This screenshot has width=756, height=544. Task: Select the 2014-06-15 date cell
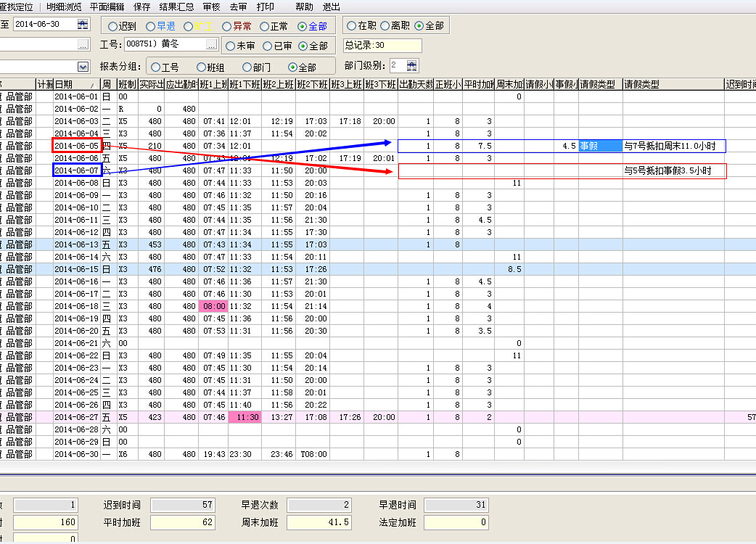(76, 269)
